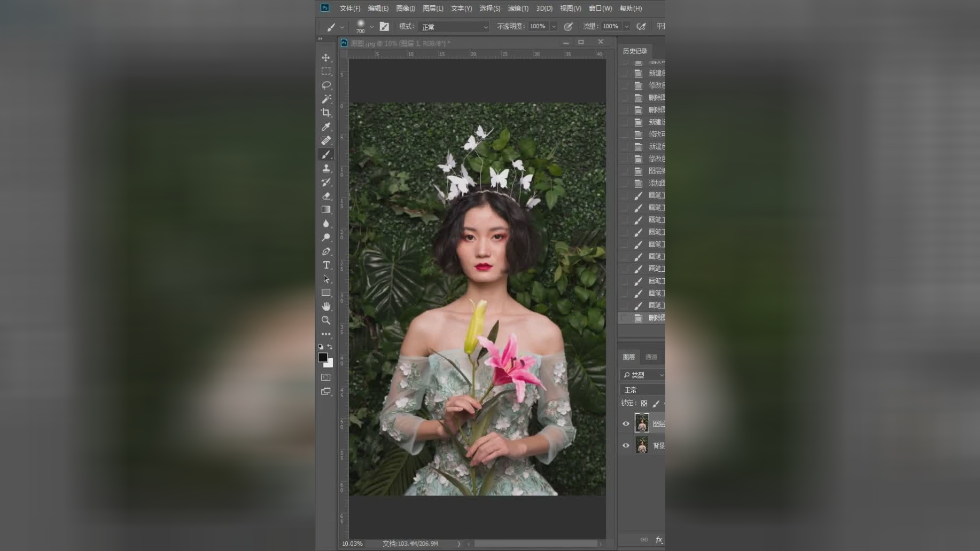This screenshot has width=980, height=551.
Task: Select the 历史记录 panel tab
Action: coord(635,51)
